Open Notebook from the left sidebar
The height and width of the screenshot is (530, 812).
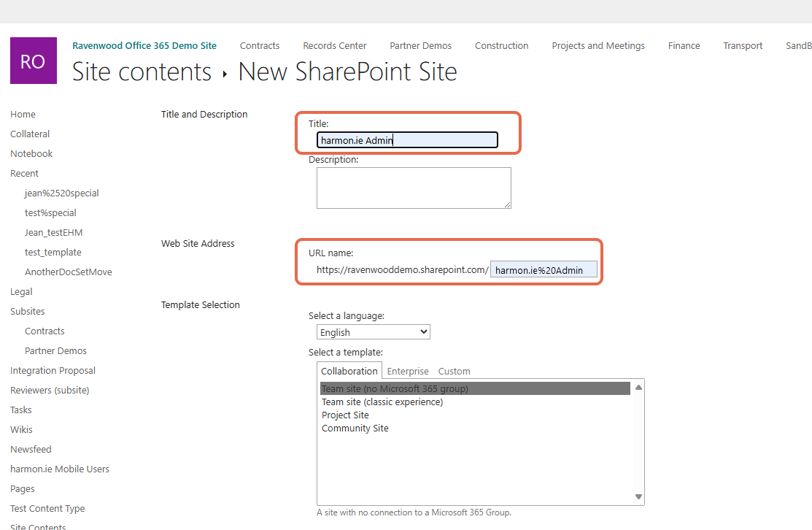(x=31, y=153)
